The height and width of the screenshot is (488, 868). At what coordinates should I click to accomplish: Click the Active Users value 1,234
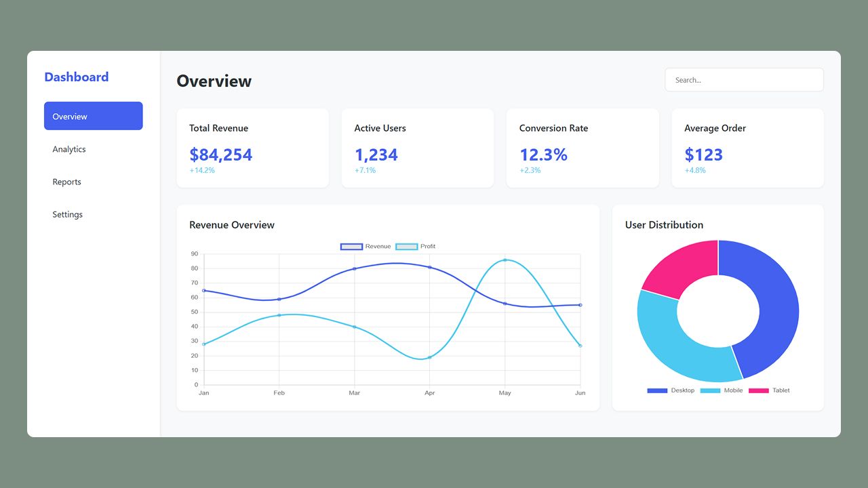pyautogui.click(x=376, y=155)
